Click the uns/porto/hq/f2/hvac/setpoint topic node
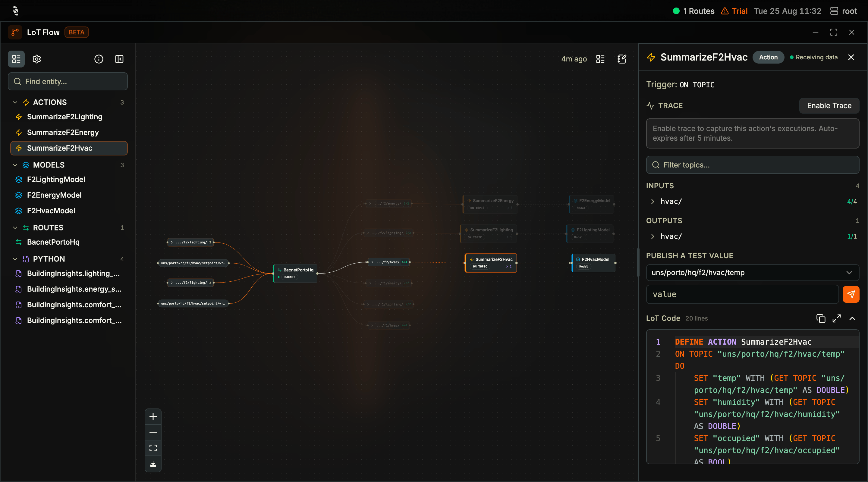Screen dimensions: 868x482 [193, 263]
